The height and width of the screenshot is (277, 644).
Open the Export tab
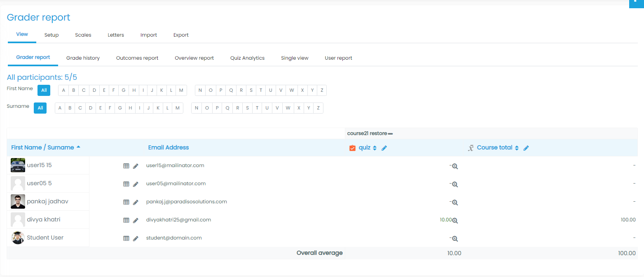[x=181, y=35]
